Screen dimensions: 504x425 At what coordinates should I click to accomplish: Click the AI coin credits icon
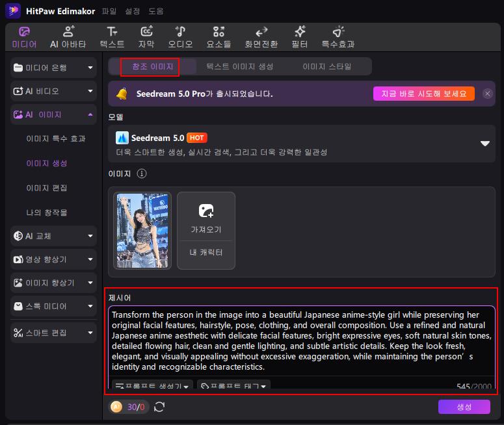point(116,407)
